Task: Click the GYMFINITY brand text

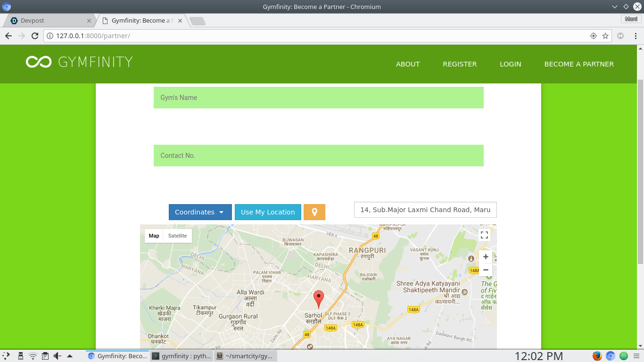Action: (x=95, y=62)
